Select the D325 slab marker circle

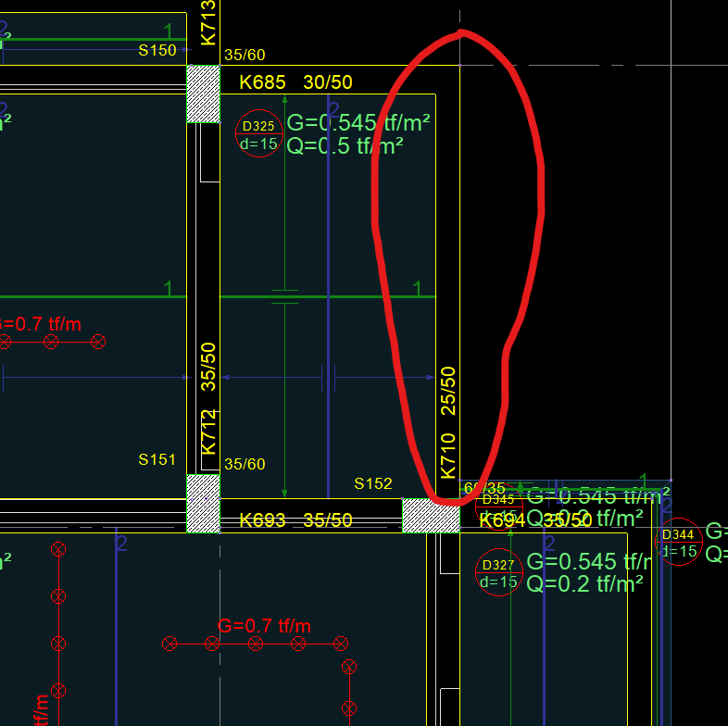click(258, 134)
